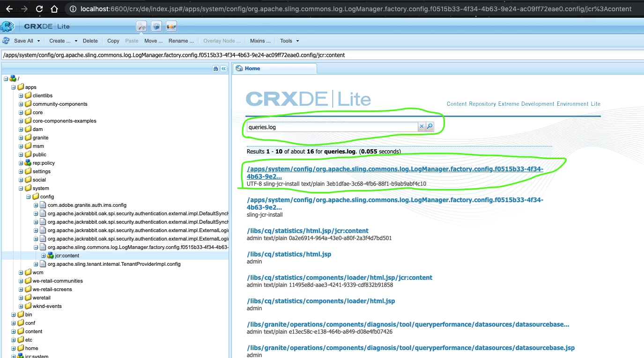Viewport: 644px width, 358px height.
Task: Select the weretail tree node
Action: pos(42,298)
